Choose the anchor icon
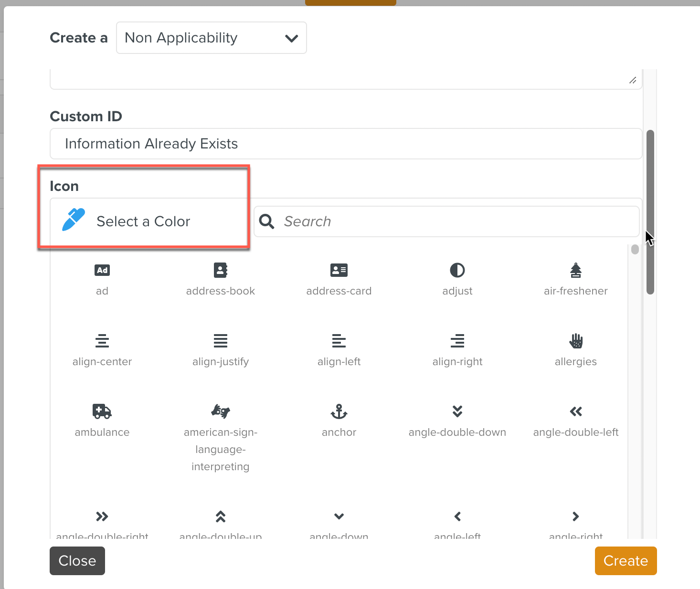Viewport: 700px width, 589px height. [x=339, y=411]
